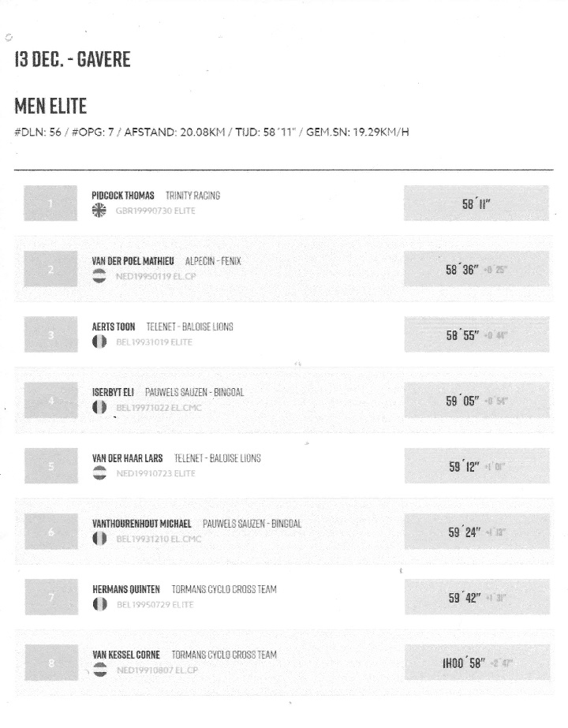Click the Dutch flag beside Van der Haar
Viewport: 568px width, 728px height.
99,473
